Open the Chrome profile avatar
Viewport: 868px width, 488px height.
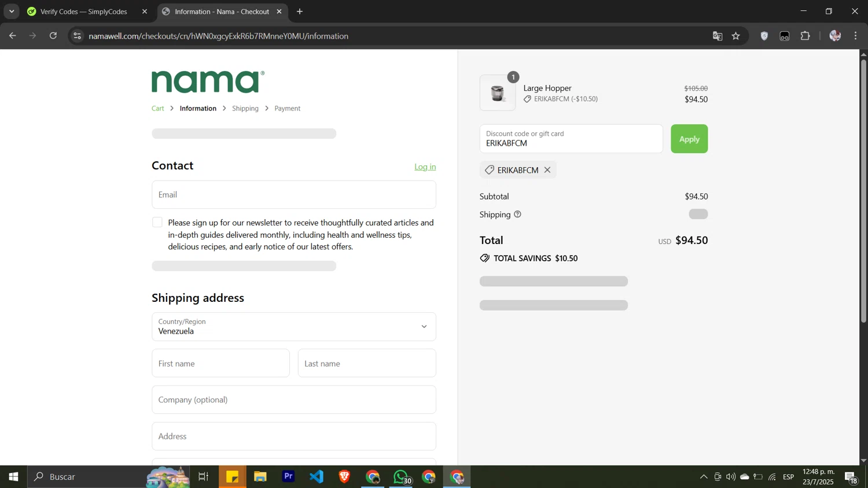[835, 36]
